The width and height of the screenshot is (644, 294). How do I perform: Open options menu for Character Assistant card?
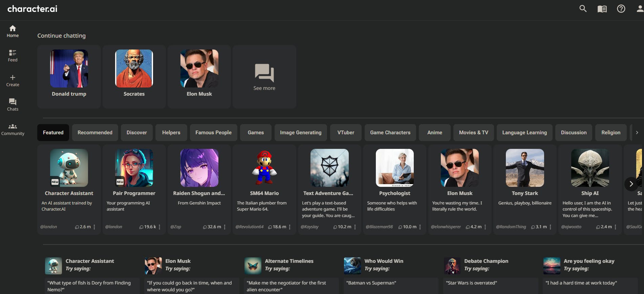94,227
